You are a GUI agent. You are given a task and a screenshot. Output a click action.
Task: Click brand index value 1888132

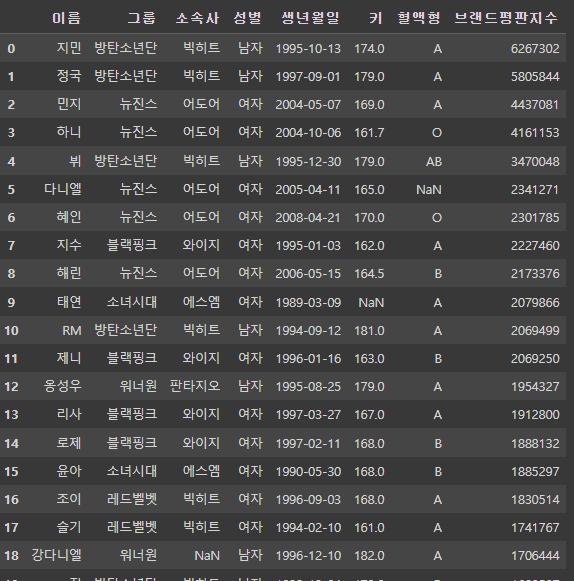[535, 444]
